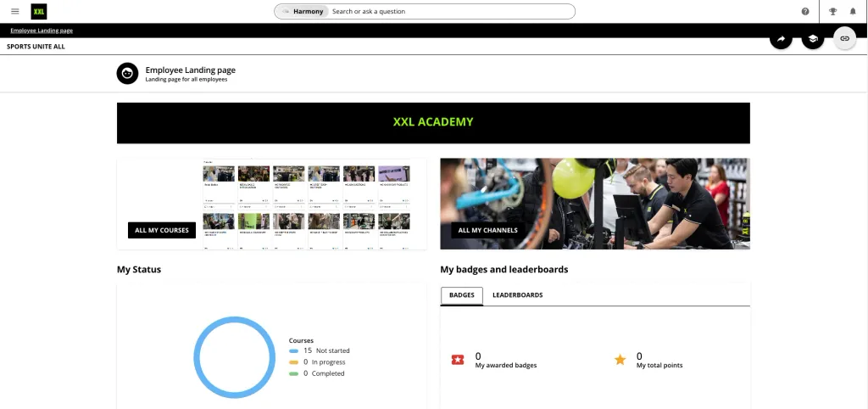The height and width of the screenshot is (409, 868).
Task: Follow the Employee Landing page breadcrumb link
Action: [42, 31]
